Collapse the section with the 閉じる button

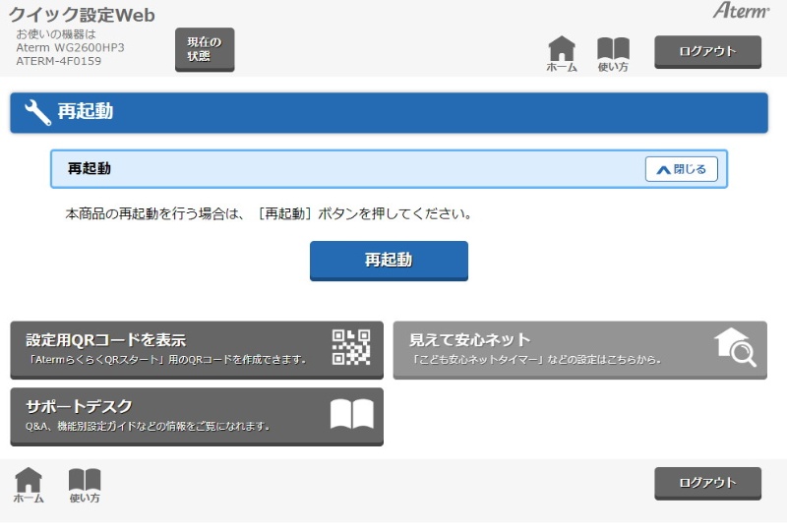click(682, 169)
